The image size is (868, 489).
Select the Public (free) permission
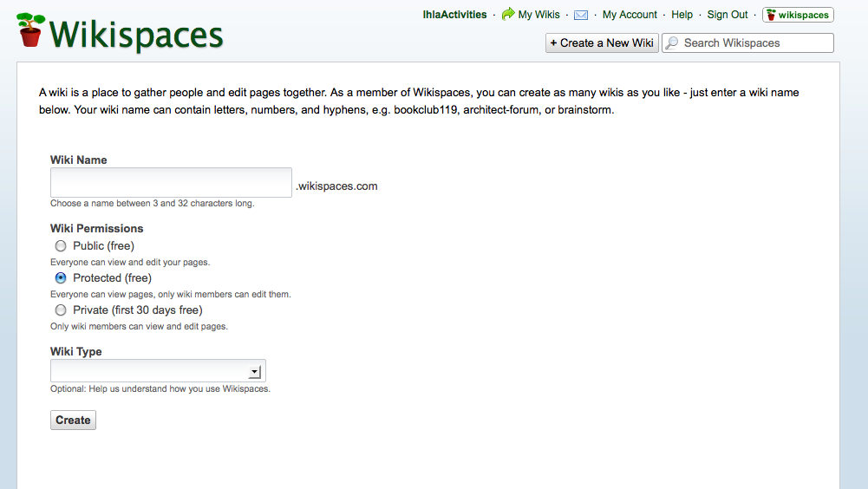(61, 246)
